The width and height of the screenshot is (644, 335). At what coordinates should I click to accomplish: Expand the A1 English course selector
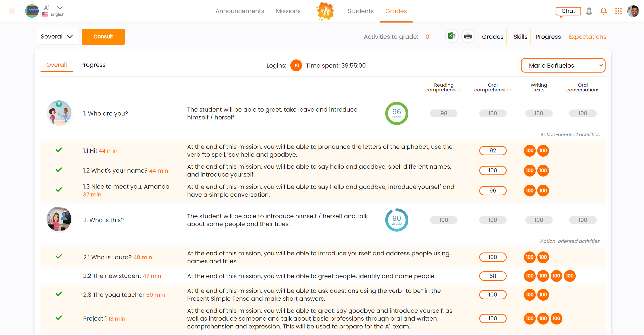[60, 8]
